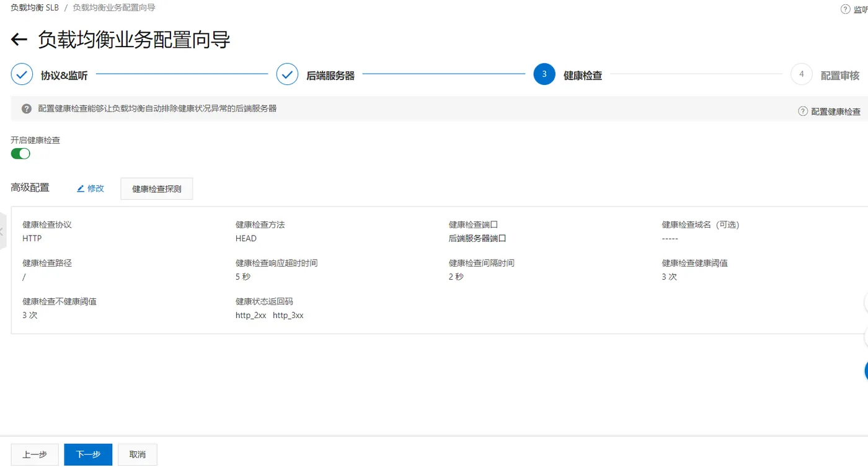Click the question mark icon in the info banner

(x=27, y=109)
